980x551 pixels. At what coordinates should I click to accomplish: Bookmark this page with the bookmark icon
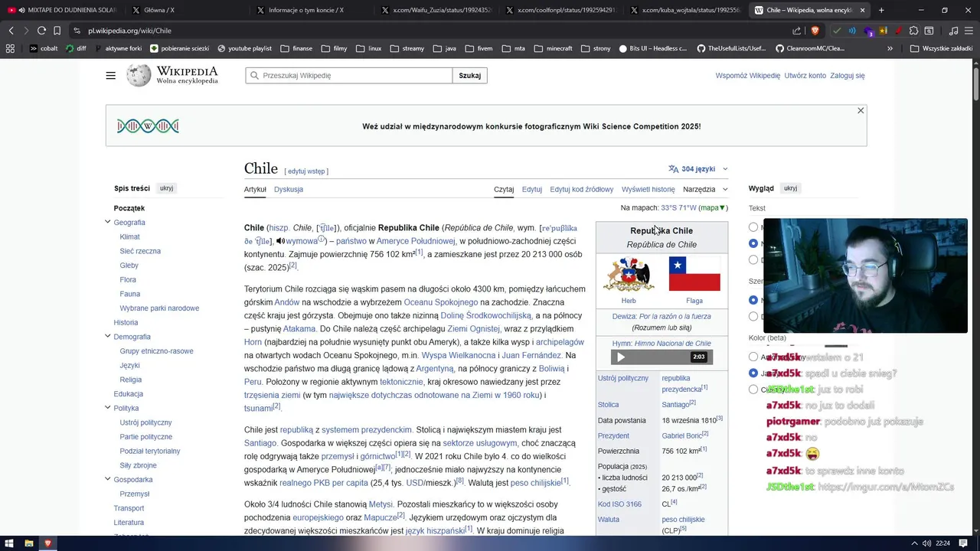pyautogui.click(x=57, y=31)
